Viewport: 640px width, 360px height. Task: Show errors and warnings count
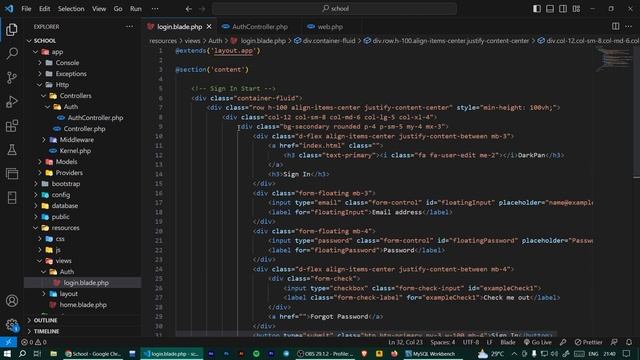click(x=34, y=342)
